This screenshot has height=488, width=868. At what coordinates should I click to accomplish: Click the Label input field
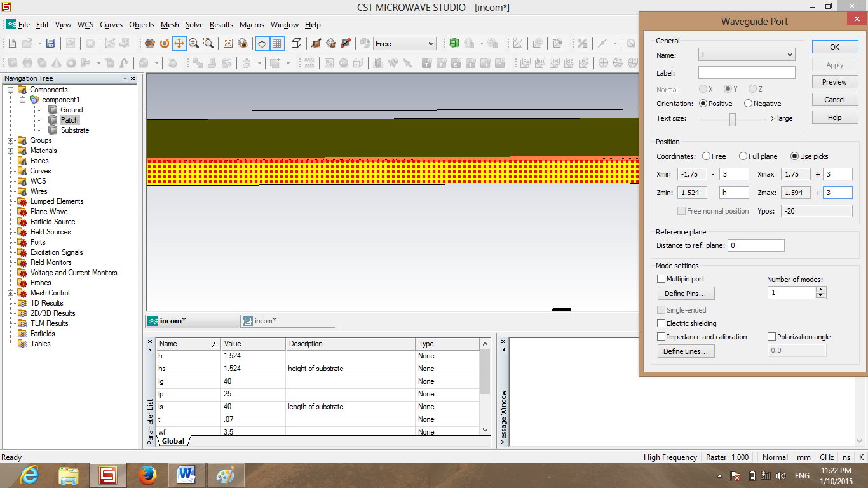click(747, 73)
